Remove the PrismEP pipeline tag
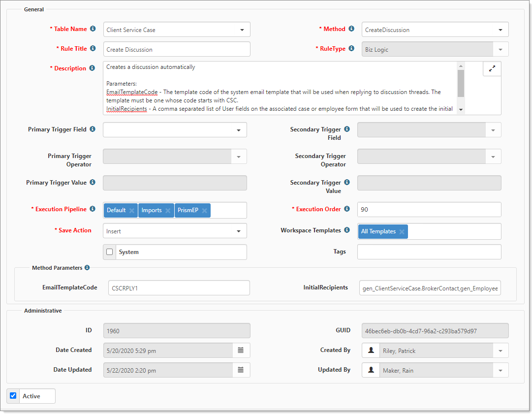532x414 pixels. click(x=204, y=211)
